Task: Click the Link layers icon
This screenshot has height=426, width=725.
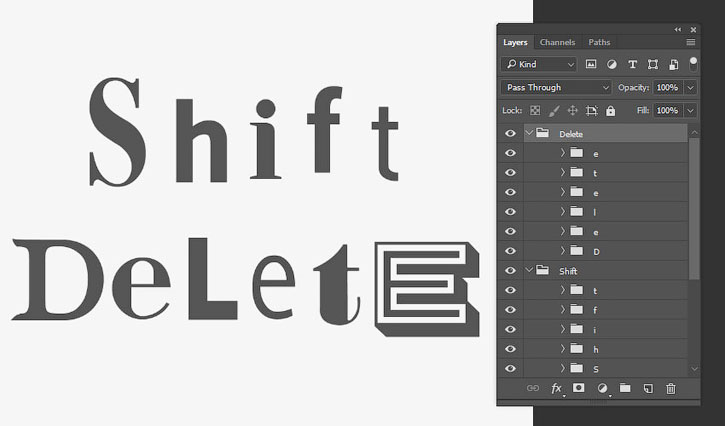Action: [x=533, y=388]
